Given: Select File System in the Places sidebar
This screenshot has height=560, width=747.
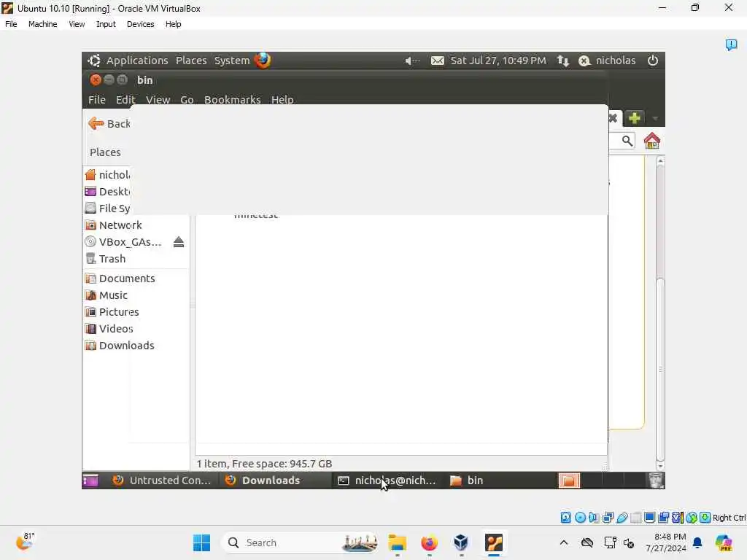Looking at the screenshot, I should [107, 208].
